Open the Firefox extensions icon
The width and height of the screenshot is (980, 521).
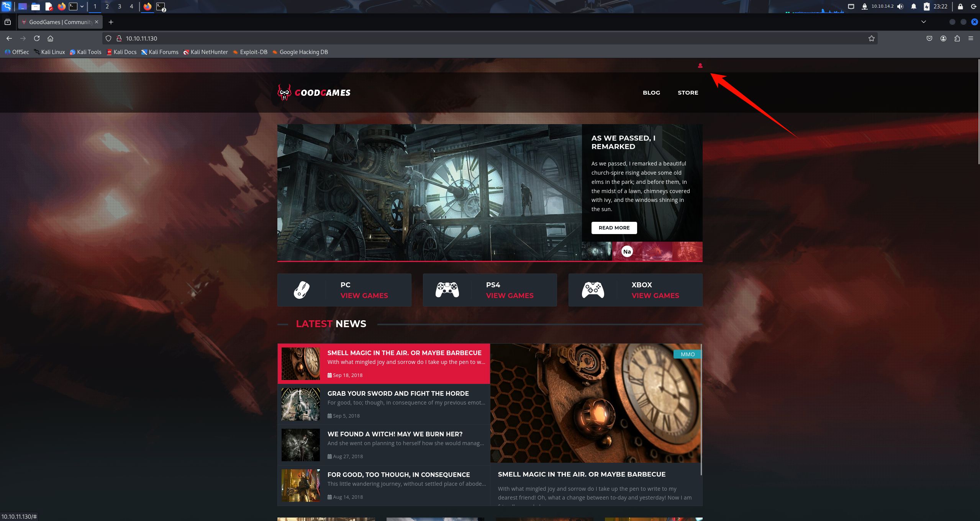pos(957,38)
